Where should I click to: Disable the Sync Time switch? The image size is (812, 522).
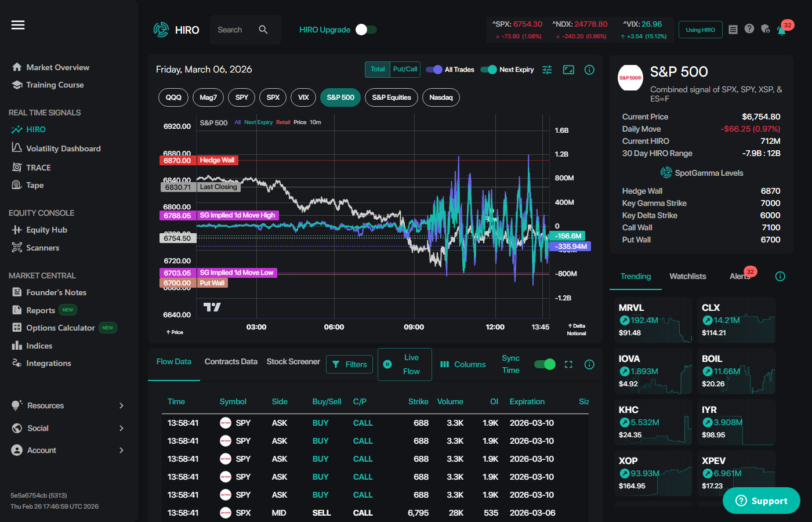pyautogui.click(x=545, y=364)
